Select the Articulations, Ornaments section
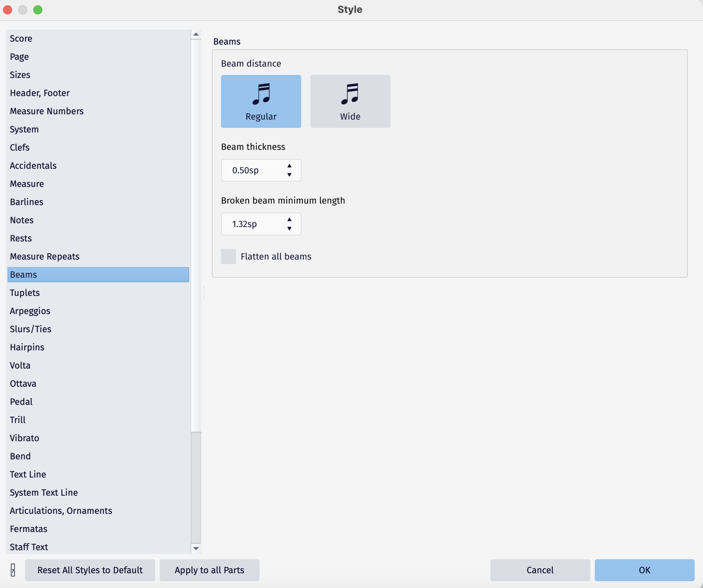The width and height of the screenshot is (703, 588). click(61, 510)
